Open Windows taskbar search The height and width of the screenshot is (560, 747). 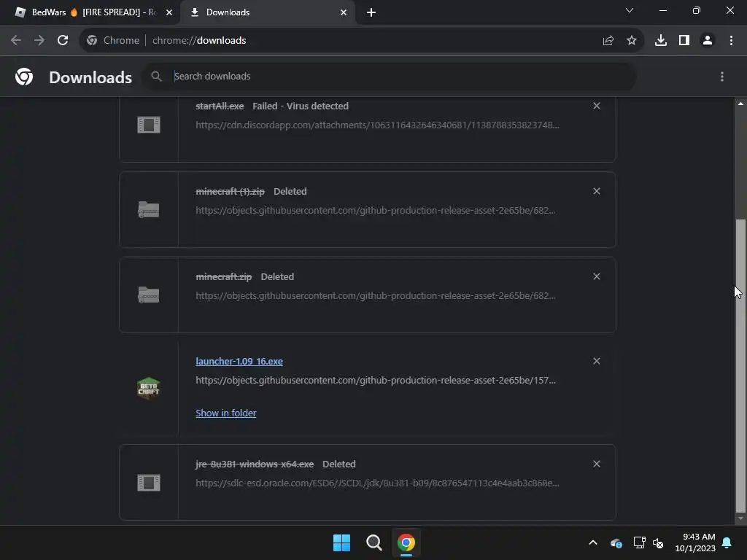[x=374, y=542]
